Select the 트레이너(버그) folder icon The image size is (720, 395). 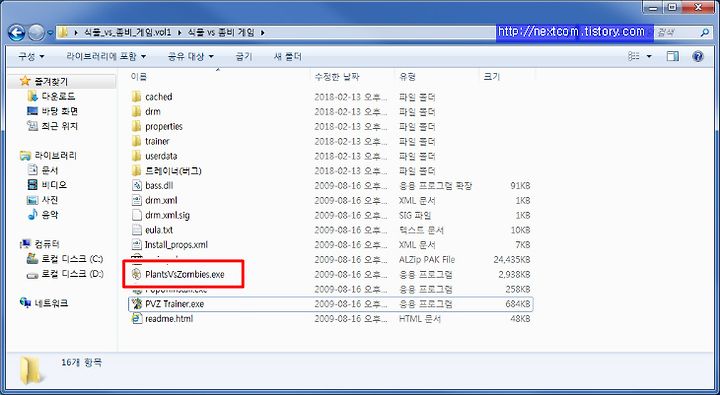pyautogui.click(x=136, y=170)
